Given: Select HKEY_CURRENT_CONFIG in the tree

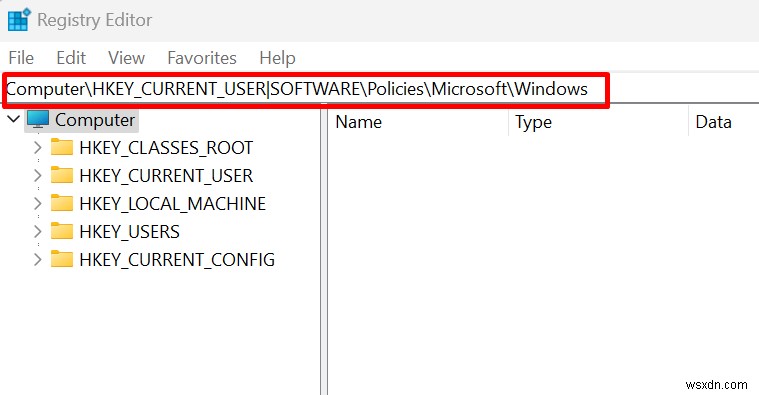Looking at the screenshot, I should [177, 260].
